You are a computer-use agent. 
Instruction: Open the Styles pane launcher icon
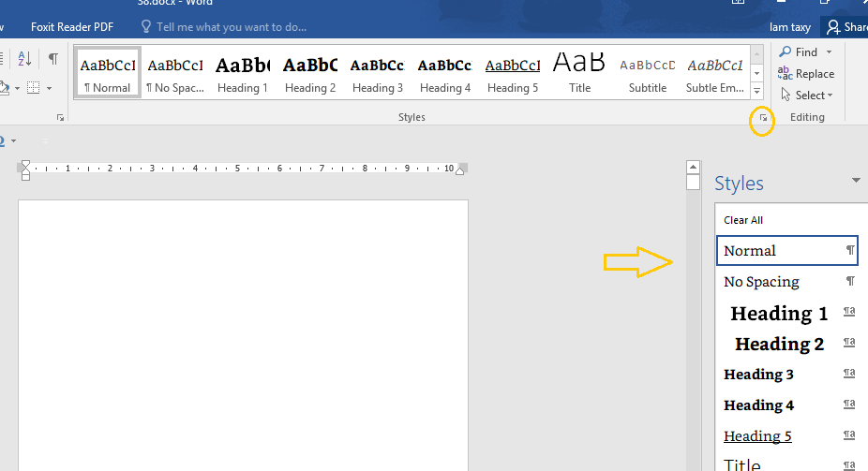(x=763, y=118)
